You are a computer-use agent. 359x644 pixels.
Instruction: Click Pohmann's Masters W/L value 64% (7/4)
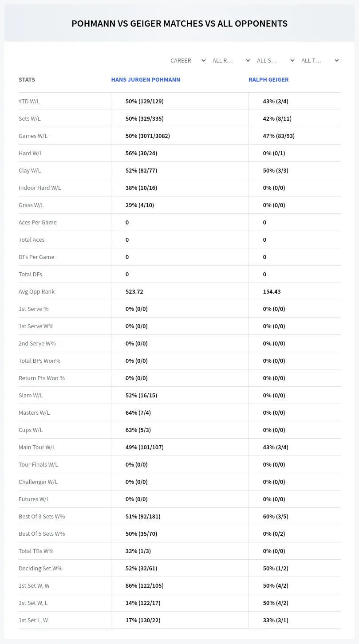138,412
